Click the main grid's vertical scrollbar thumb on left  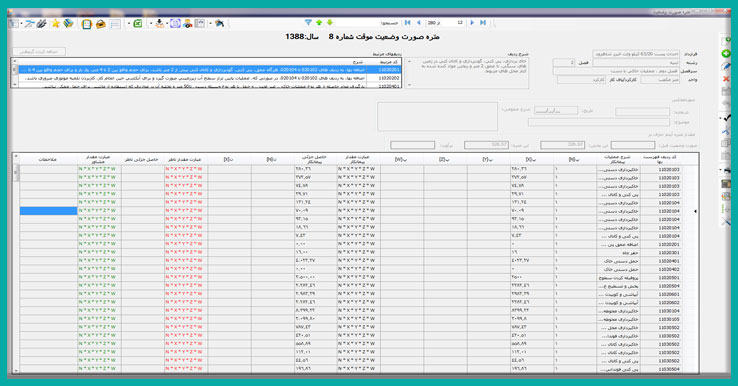(16, 172)
